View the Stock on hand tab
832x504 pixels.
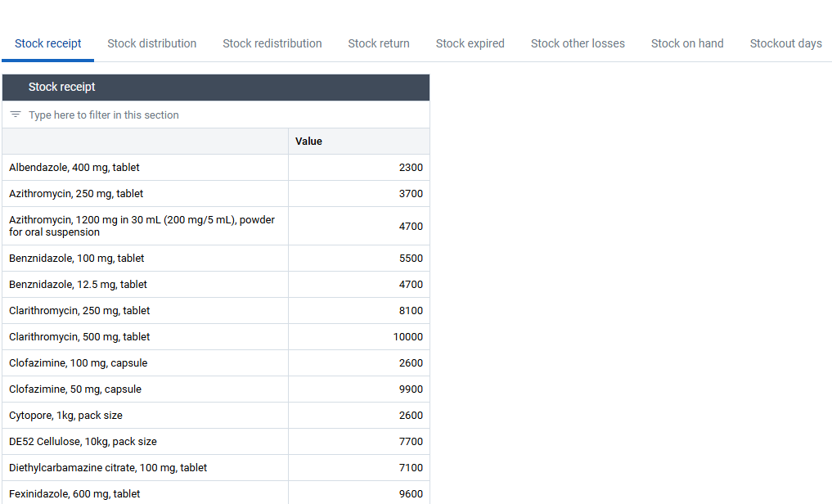(687, 43)
